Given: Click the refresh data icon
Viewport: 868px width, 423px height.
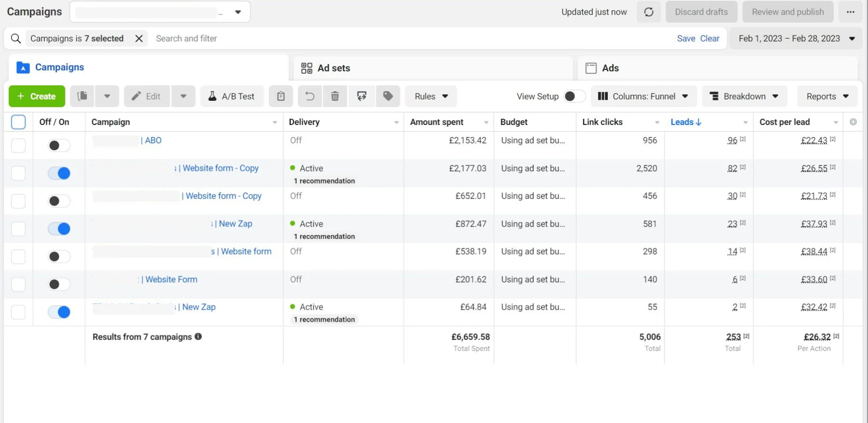Looking at the screenshot, I should pos(649,12).
